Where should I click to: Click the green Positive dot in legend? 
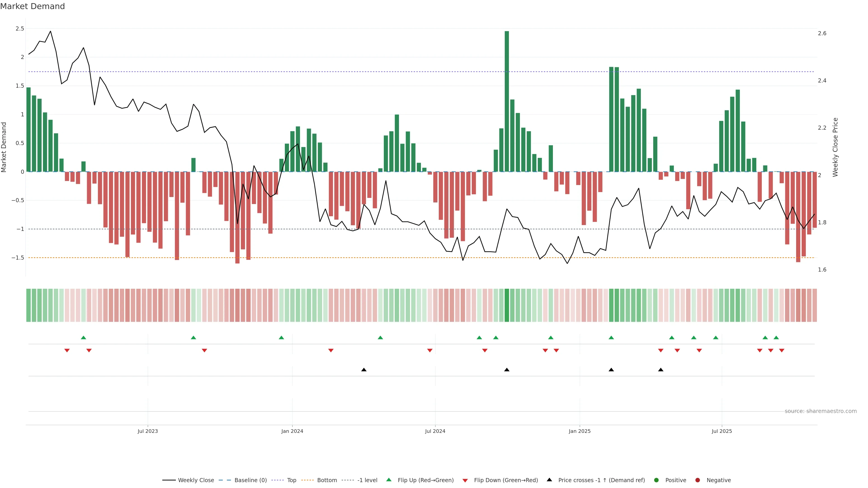pos(656,480)
